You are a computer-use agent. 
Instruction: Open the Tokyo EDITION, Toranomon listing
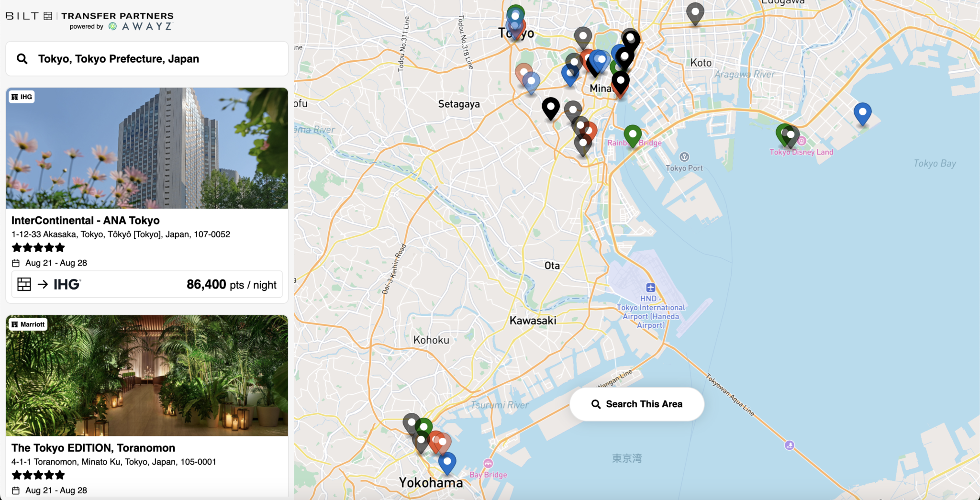(x=93, y=448)
